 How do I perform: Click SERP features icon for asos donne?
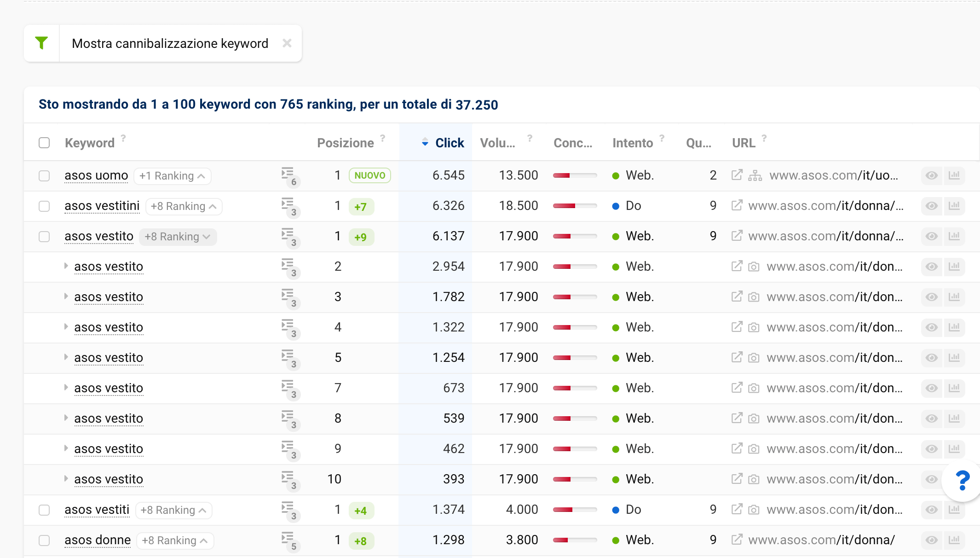290,541
